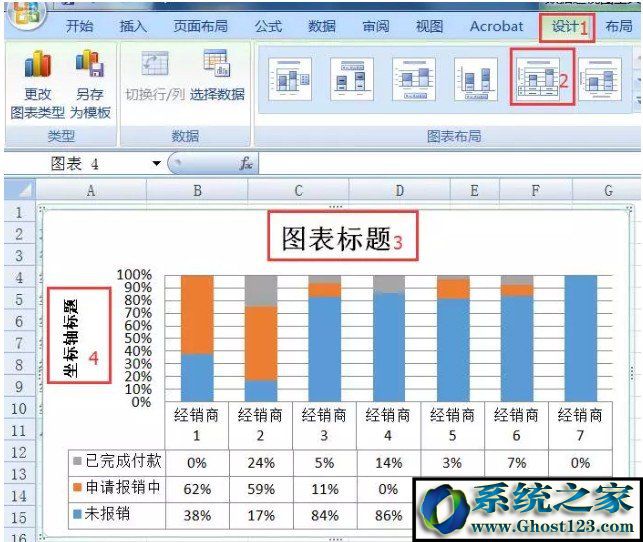Viewport: 643px width, 542px height.
Task: Click the select-all corner of worksheet
Action: 20,190
